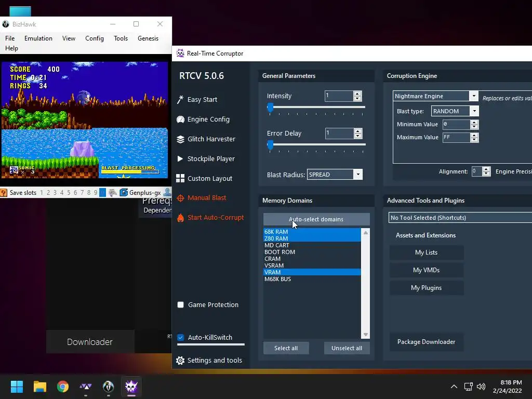The height and width of the screenshot is (399, 532).
Task: Switch to Real-Time Corruptor taskbar icon
Action: pyautogui.click(x=131, y=387)
